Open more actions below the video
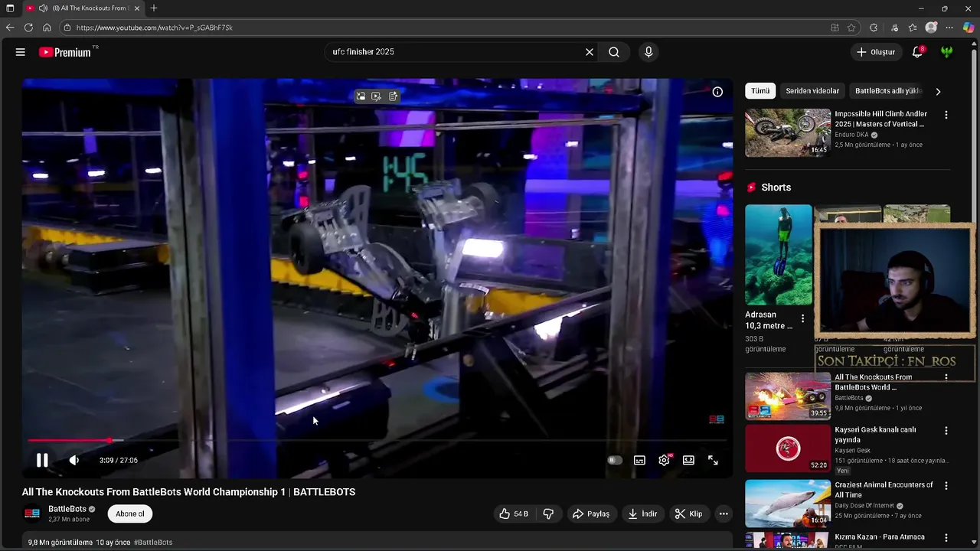 tap(724, 514)
